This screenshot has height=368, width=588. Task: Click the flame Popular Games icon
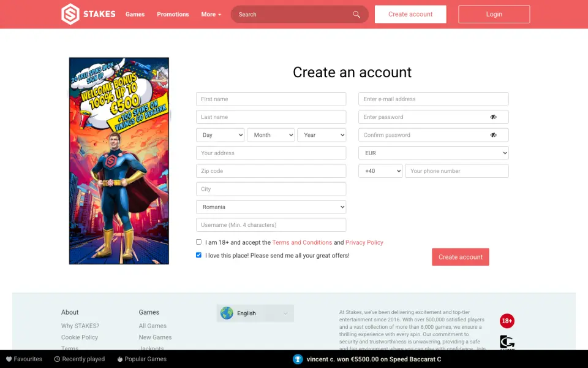120,359
